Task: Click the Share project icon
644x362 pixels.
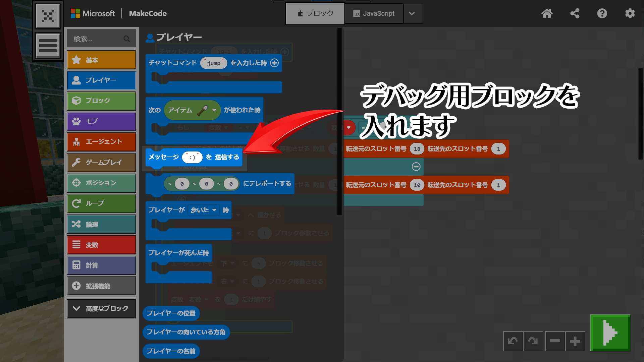Action: [575, 13]
